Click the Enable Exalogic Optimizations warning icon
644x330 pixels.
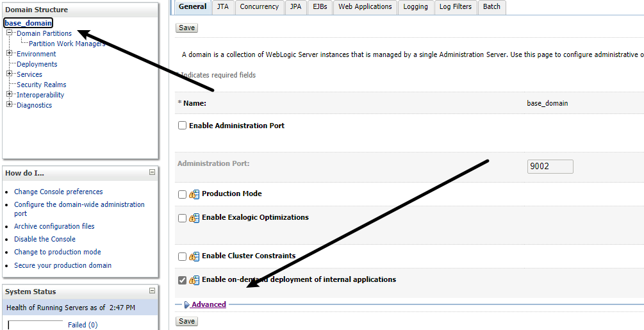click(194, 219)
